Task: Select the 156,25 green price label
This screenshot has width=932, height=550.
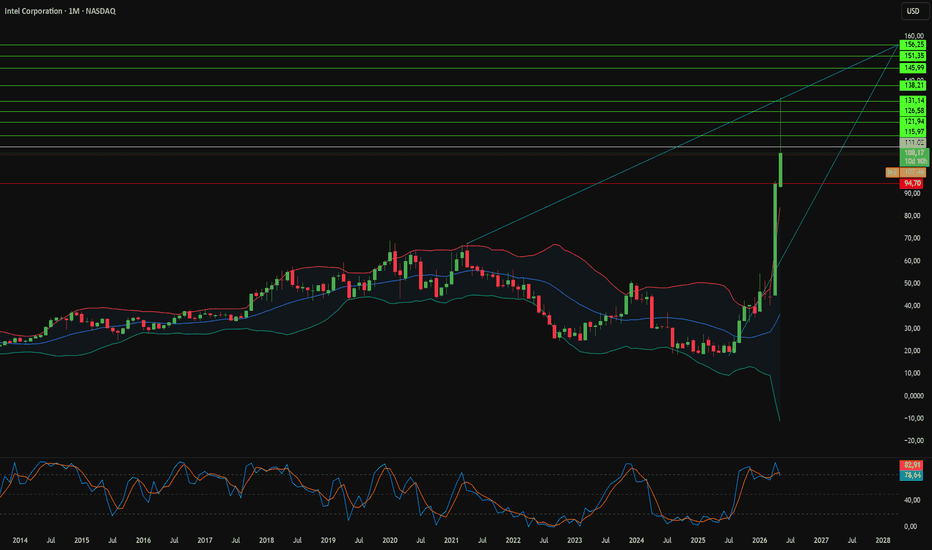Action: tap(914, 45)
